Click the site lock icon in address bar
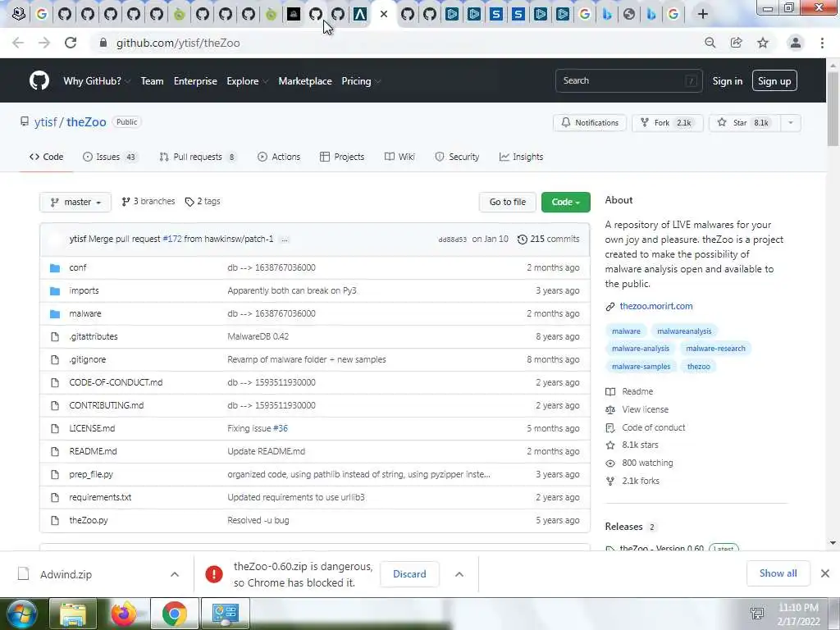The width and height of the screenshot is (840, 630). pyautogui.click(x=103, y=43)
